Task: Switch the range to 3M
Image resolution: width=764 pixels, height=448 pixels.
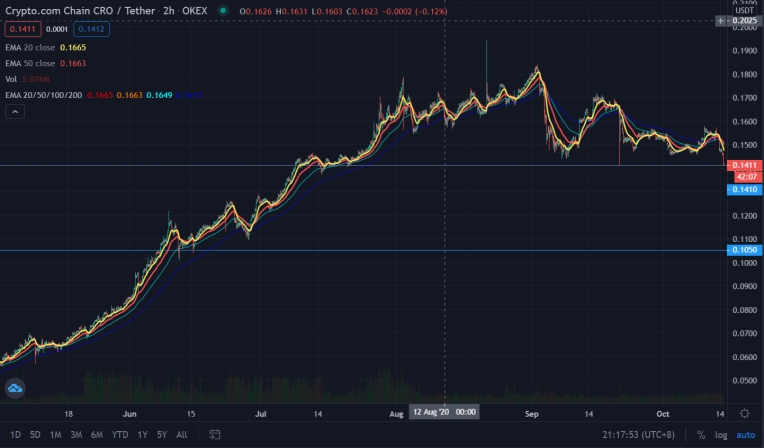Action: click(76, 434)
